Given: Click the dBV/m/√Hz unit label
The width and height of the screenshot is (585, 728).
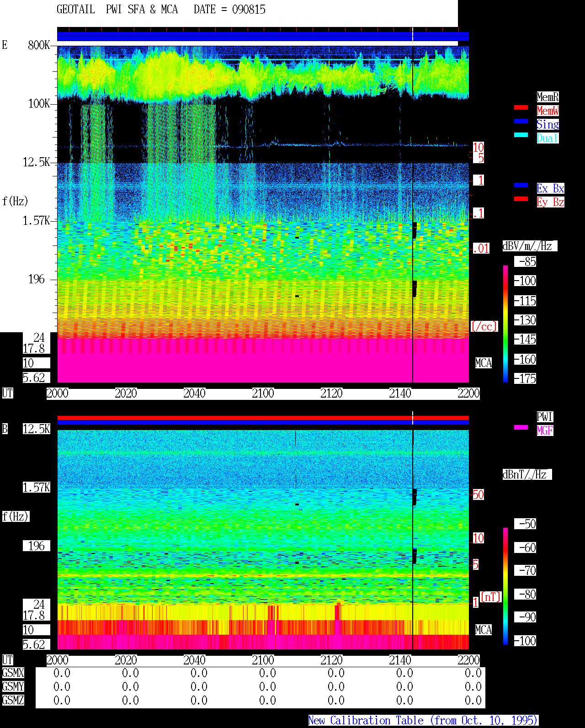Looking at the screenshot, I should tap(530, 246).
